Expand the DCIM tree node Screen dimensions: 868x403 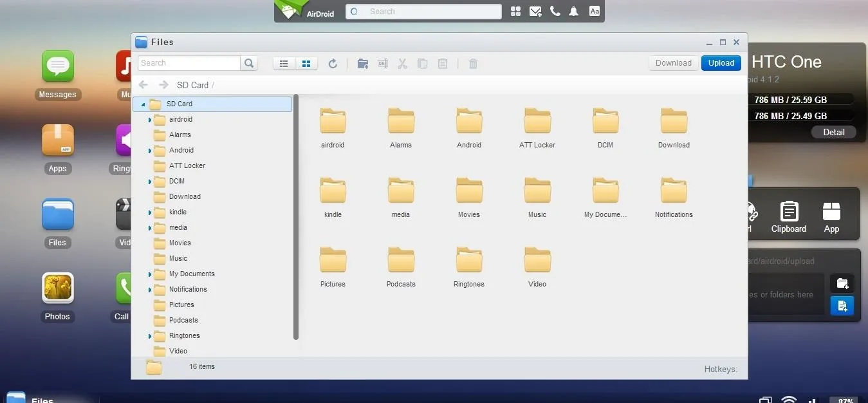tap(150, 182)
